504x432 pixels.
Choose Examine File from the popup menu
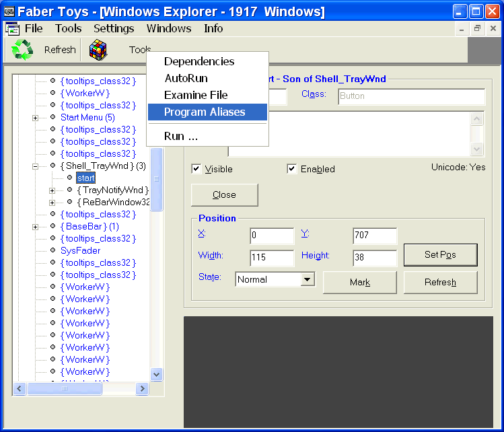point(207,95)
